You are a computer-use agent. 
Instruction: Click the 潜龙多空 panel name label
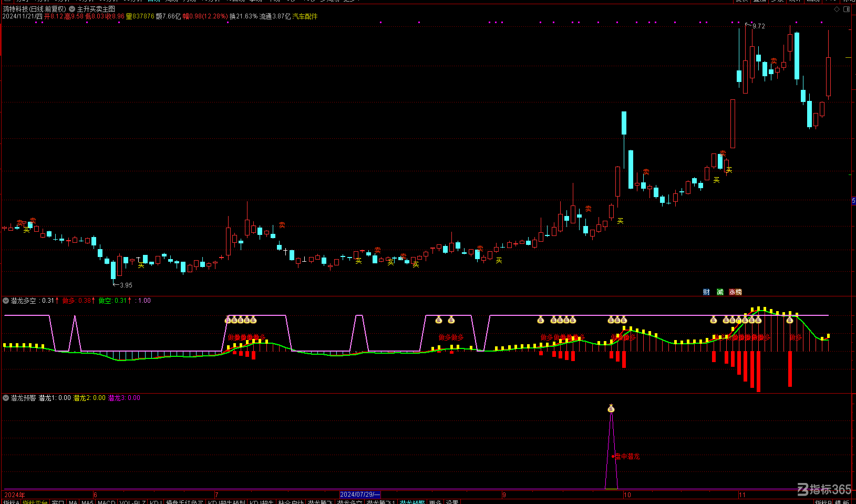[24, 301]
